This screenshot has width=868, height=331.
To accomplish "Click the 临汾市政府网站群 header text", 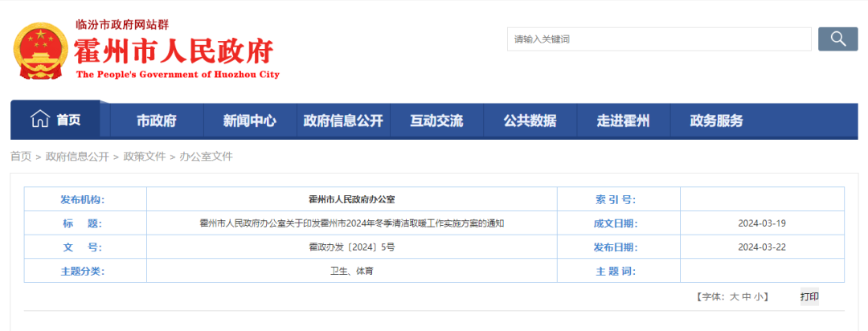I will click(x=122, y=25).
